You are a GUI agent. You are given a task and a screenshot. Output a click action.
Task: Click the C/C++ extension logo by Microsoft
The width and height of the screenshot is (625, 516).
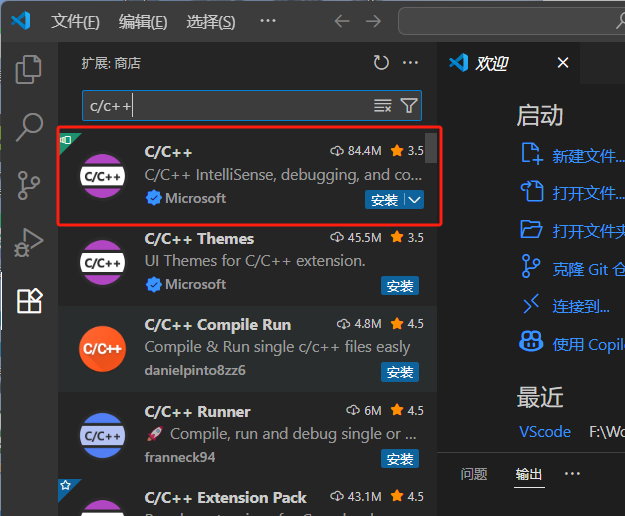click(102, 176)
